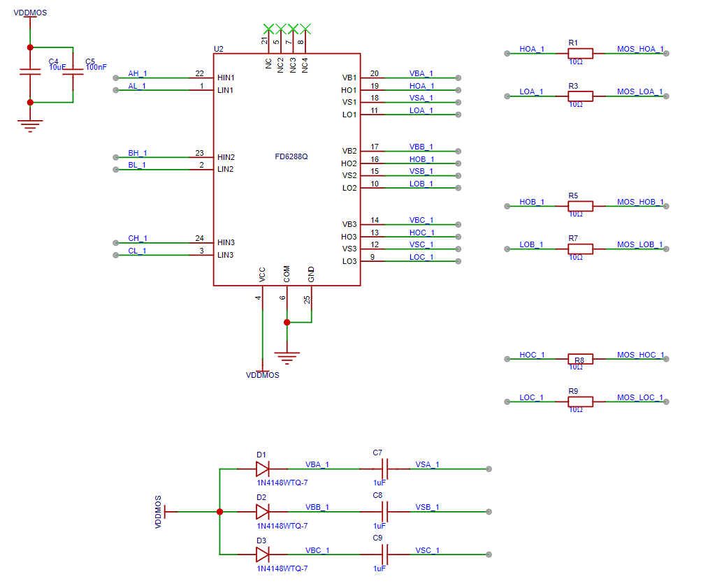Select the 10uF capacitor C4 symbol
This screenshot has width=701, height=588.
tap(30, 72)
